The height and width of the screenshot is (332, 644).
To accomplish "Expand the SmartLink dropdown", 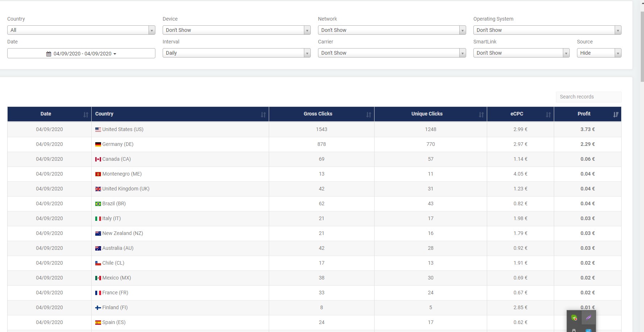I will click(522, 53).
